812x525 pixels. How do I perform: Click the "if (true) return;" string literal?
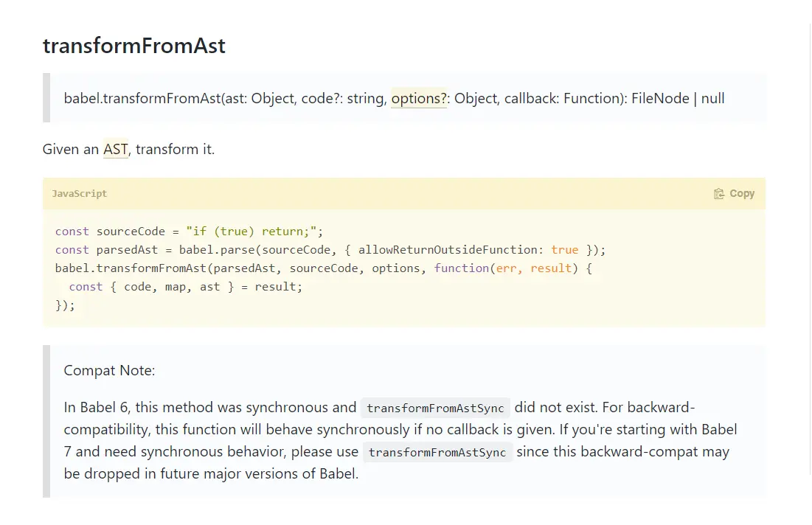click(x=254, y=232)
